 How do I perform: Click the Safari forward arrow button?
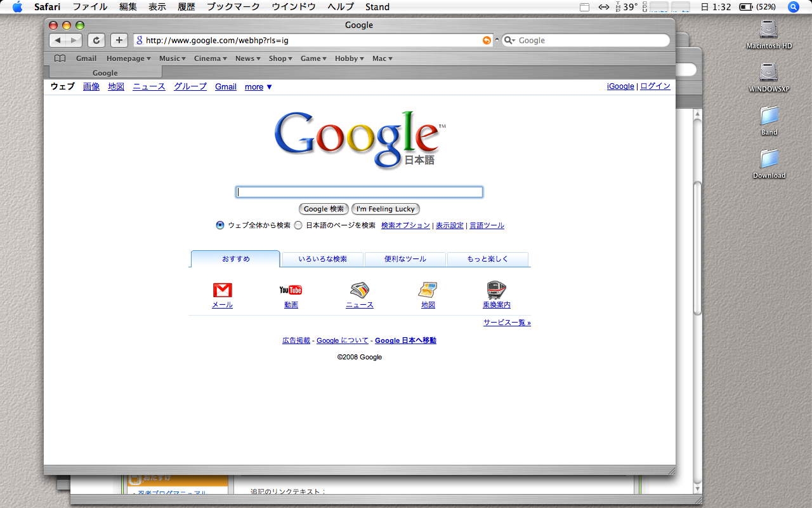tap(74, 40)
